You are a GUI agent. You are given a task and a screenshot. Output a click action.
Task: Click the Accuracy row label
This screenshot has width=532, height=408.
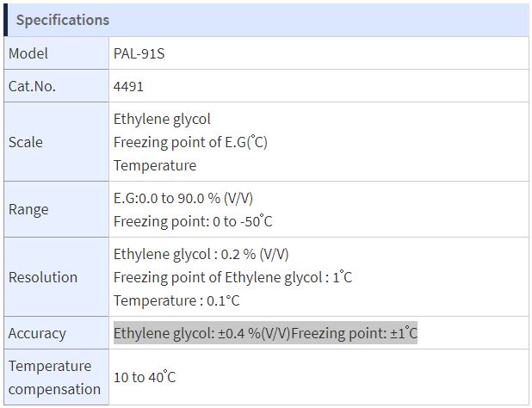[x=56, y=333]
